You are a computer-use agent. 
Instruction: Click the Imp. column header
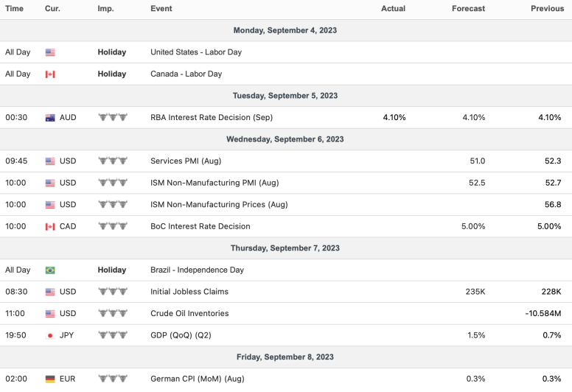[105, 9]
